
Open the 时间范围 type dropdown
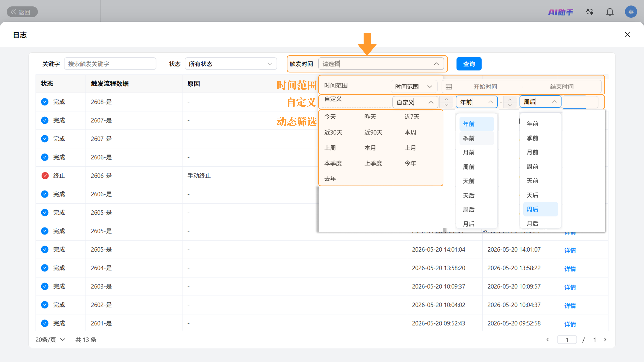point(414,87)
